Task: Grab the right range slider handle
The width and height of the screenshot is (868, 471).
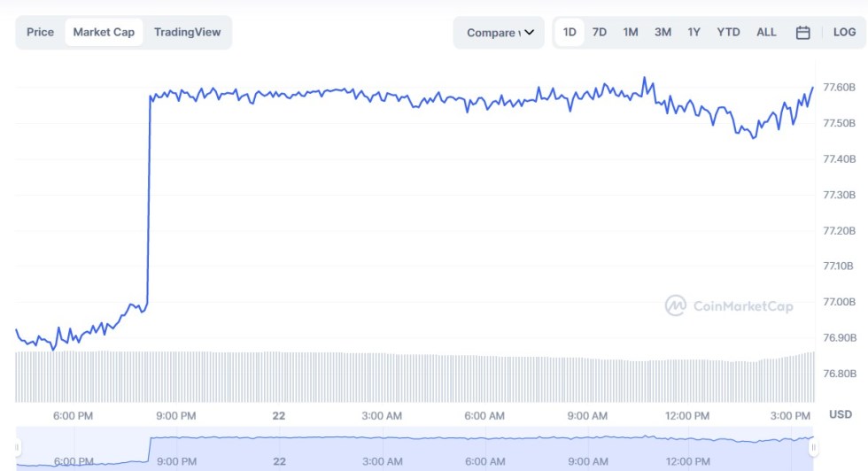Action: (813, 448)
